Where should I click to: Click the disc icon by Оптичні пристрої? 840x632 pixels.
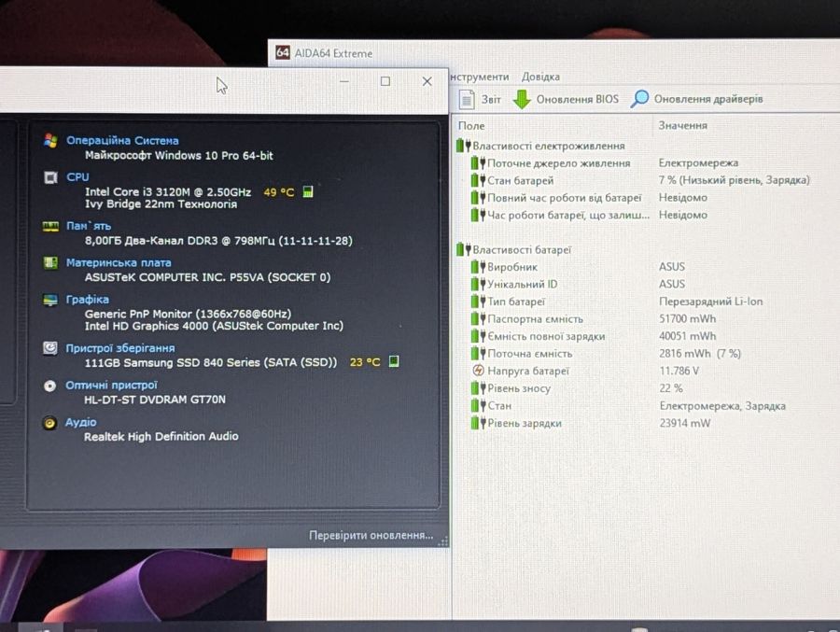49,386
